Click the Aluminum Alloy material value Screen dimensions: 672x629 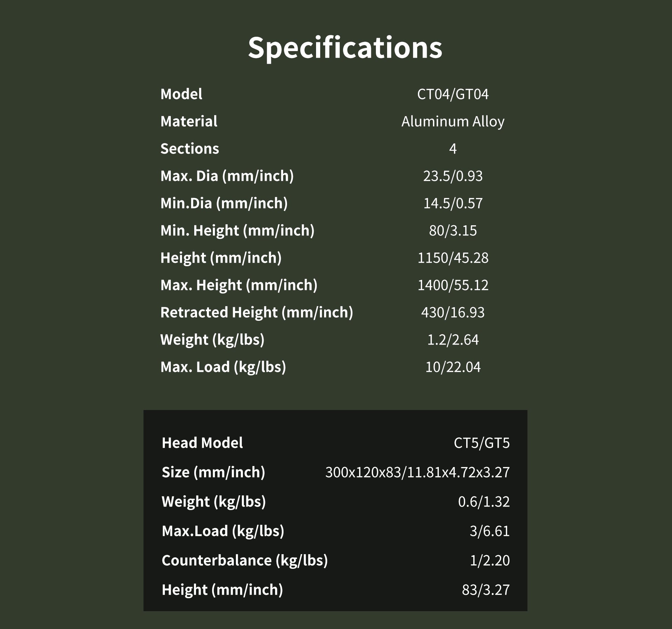(x=453, y=121)
